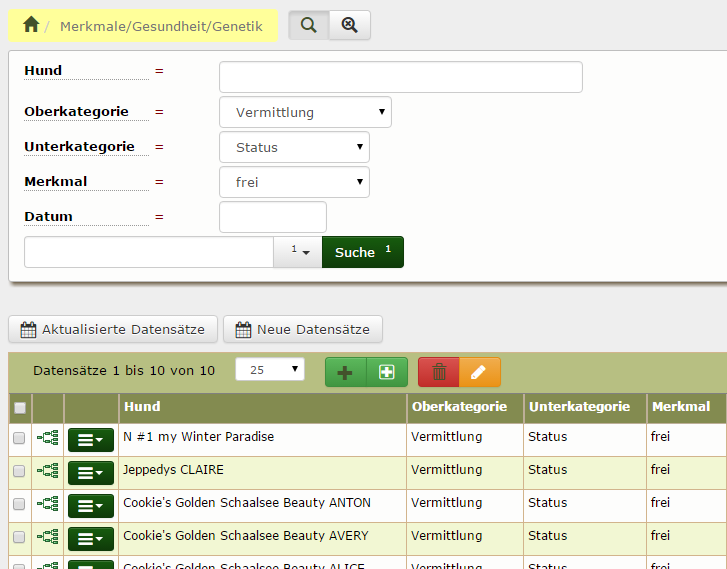The height and width of the screenshot is (569, 727).
Task: Select checkbox for Cookie's Golden Schaalsee Beauty ANTON
Action: (x=19, y=503)
